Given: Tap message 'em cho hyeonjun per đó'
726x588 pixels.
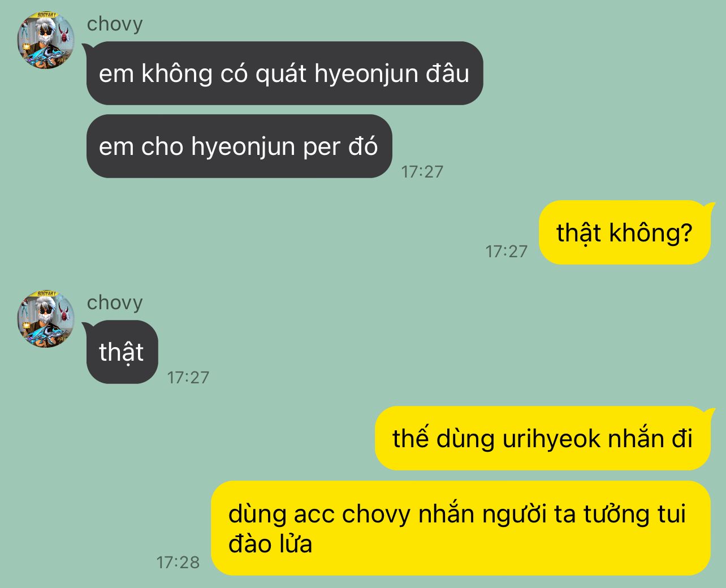Looking at the screenshot, I should [239, 146].
